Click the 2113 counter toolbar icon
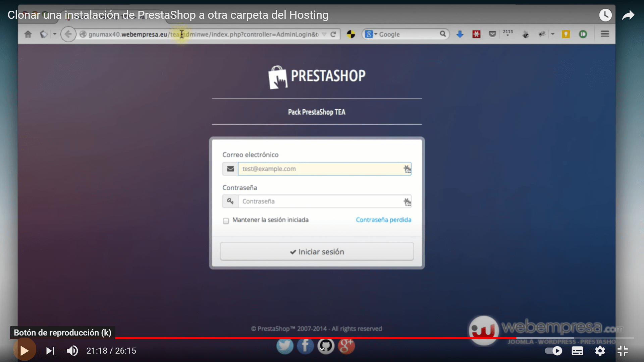644x362 pixels. [x=508, y=33]
